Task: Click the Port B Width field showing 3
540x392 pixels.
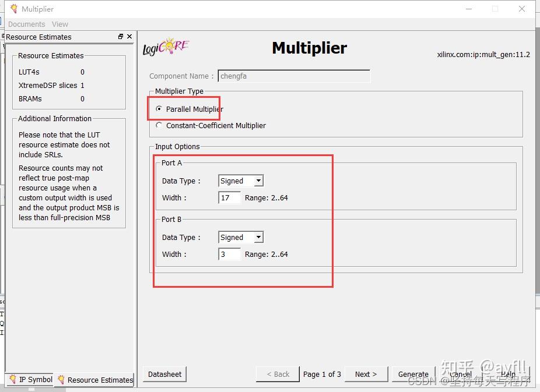Action: coord(229,254)
